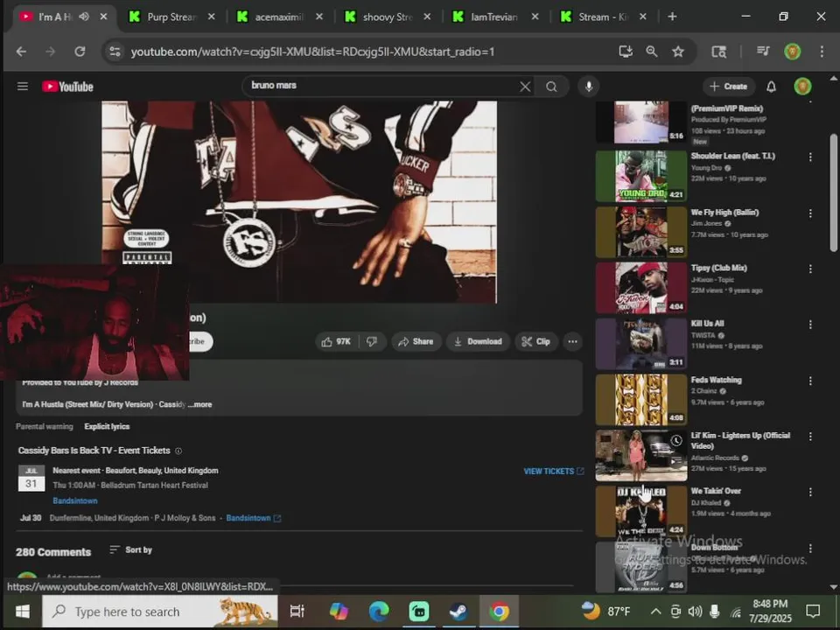Click the YouTube search input field
Viewport: 840px width, 630px height.
[x=381, y=87]
